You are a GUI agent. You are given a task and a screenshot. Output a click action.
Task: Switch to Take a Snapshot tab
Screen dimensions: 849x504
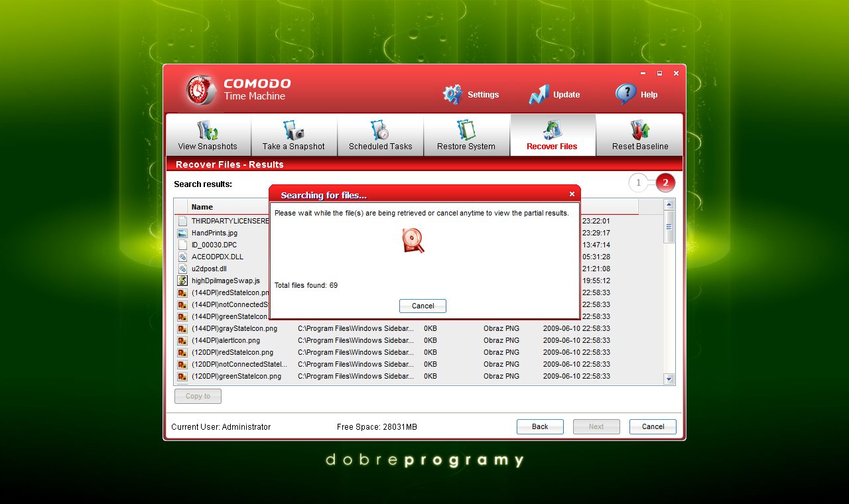[x=294, y=135]
